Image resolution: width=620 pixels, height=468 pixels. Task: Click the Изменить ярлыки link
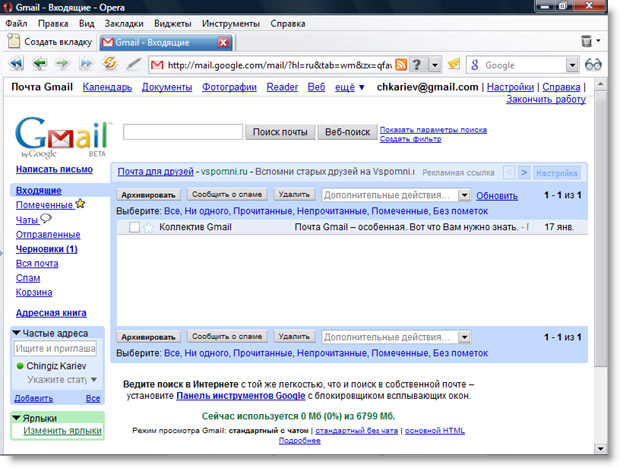pyautogui.click(x=62, y=430)
